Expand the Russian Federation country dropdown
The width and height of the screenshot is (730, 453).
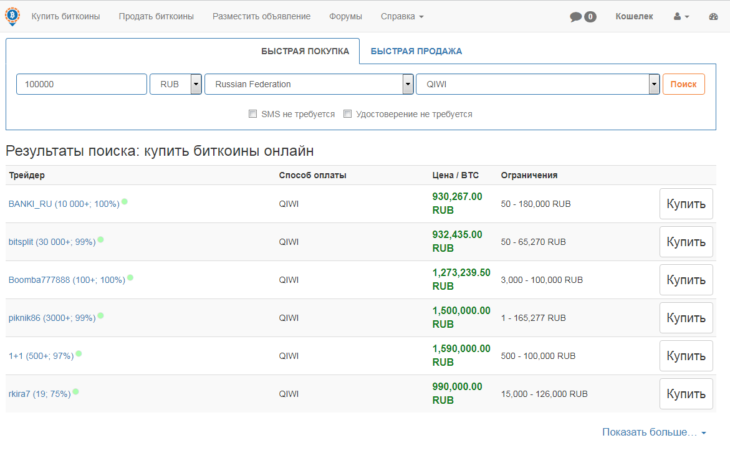(x=309, y=84)
